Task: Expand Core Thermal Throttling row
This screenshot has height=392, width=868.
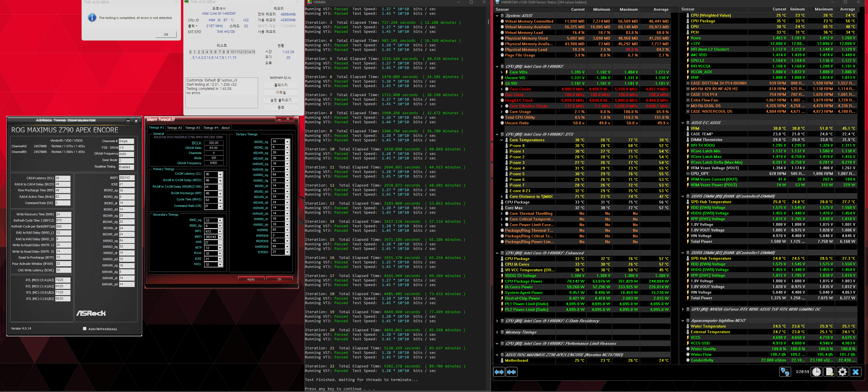Action: click(x=501, y=213)
